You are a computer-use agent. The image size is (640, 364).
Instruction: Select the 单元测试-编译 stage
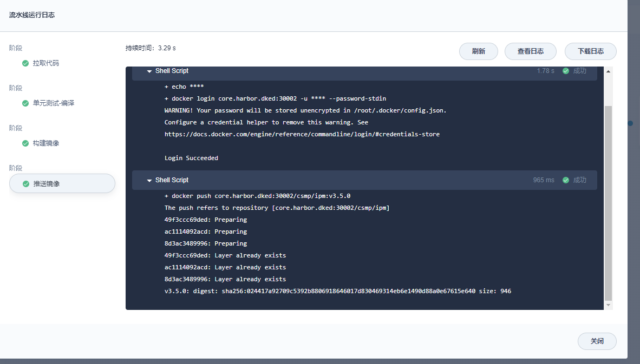[x=54, y=103]
